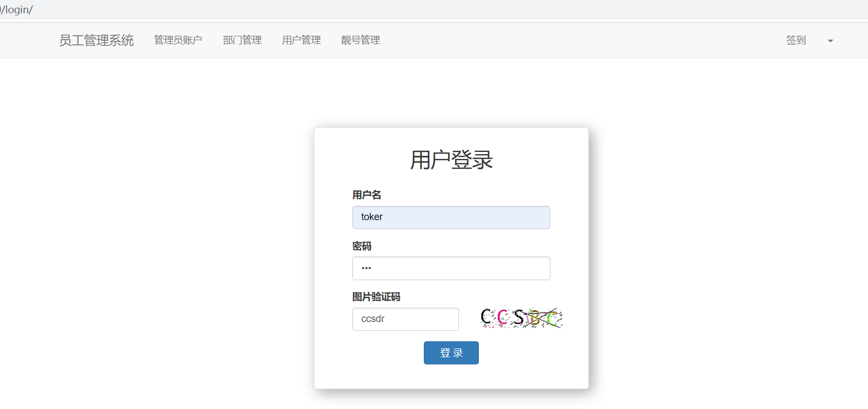This screenshot has width=868, height=409.
Task: Open 靓号管理 navigation item
Action: 361,40
